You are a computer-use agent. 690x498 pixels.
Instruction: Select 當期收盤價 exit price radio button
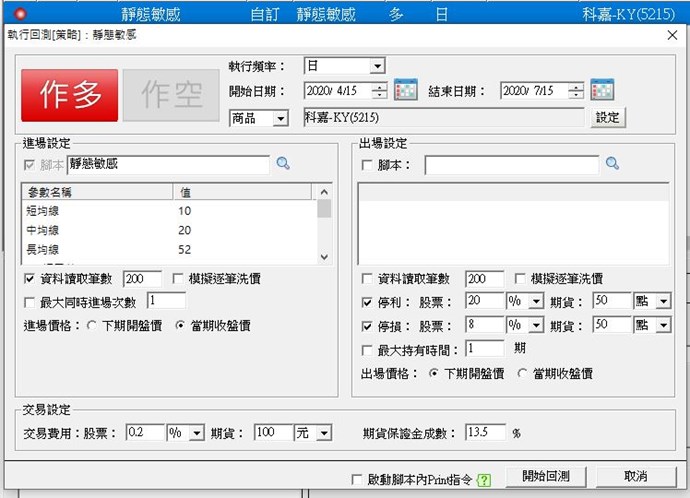point(522,373)
